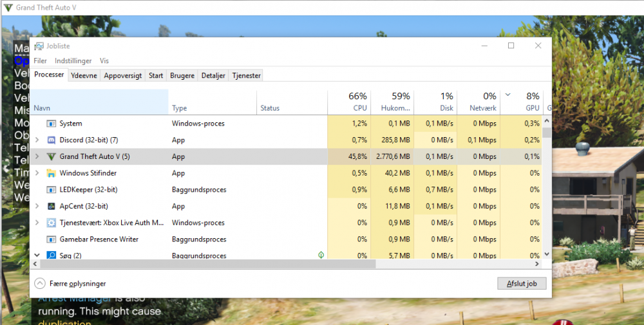
Task: Select the Gamebar Presence Writer row name
Action: (x=99, y=239)
